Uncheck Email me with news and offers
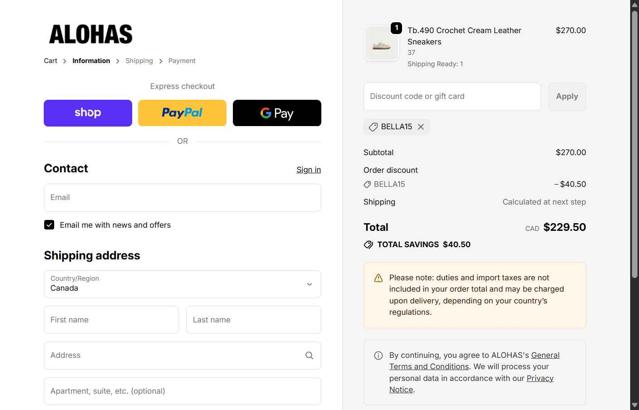 (x=49, y=225)
